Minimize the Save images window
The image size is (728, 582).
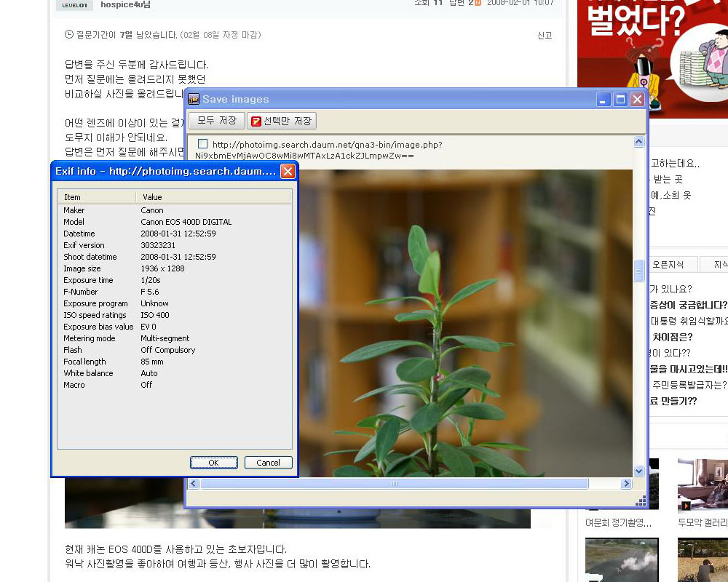[x=604, y=100]
